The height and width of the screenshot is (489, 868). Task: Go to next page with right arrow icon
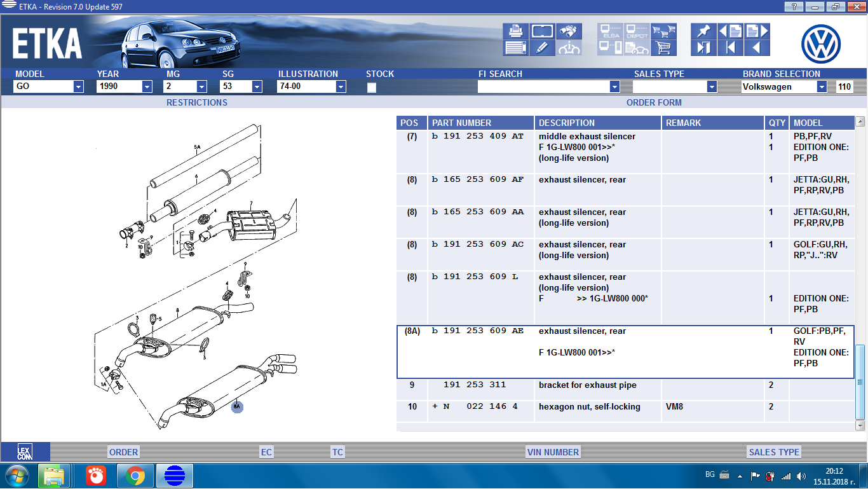coord(756,31)
